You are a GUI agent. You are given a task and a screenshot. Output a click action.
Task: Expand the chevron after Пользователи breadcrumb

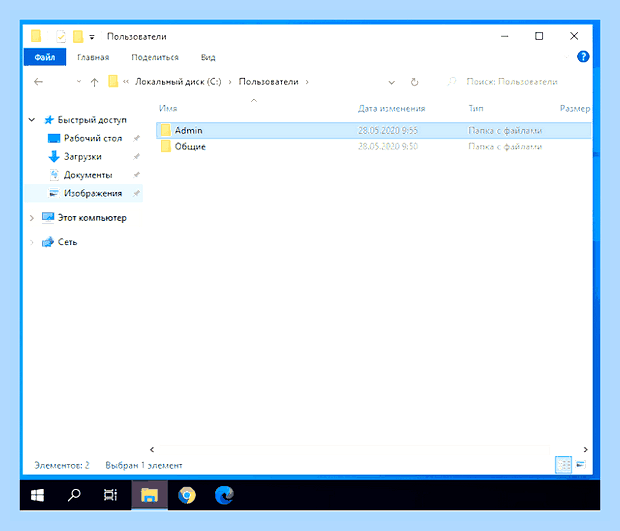point(307,82)
